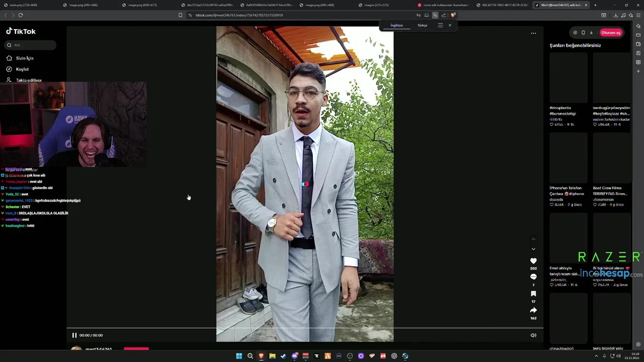Viewport: 644px width, 362px height.
Task: Open File Explorer from taskbar
Action: (272, 356)
